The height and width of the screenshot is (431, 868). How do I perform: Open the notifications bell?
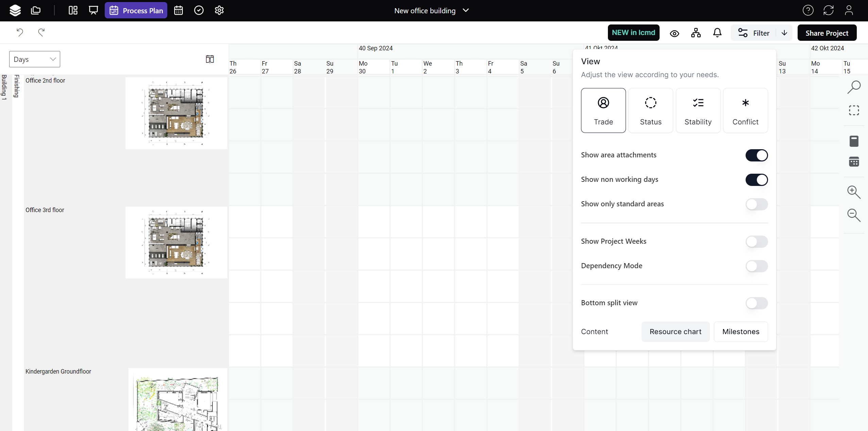717,33
